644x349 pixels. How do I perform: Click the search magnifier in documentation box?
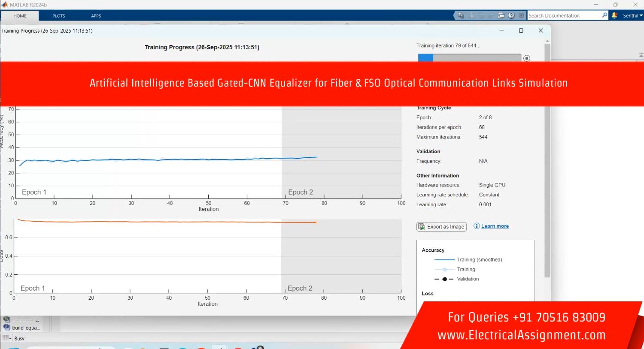[605, 15]
